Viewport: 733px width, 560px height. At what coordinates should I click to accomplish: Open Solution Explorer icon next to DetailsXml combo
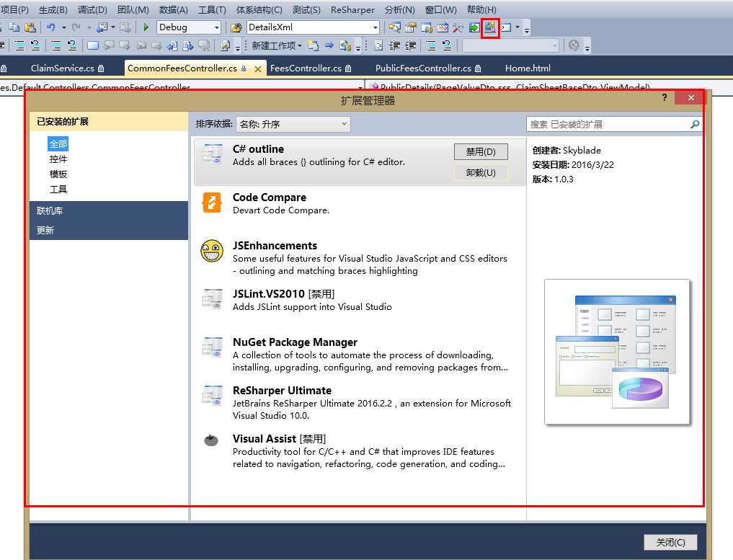[x=394, y=27]
